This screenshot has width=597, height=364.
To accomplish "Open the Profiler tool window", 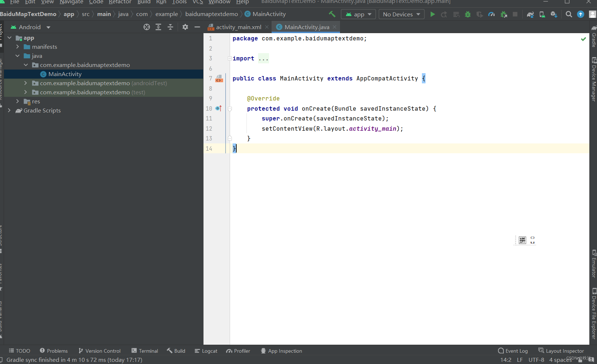I will [238, 351].
